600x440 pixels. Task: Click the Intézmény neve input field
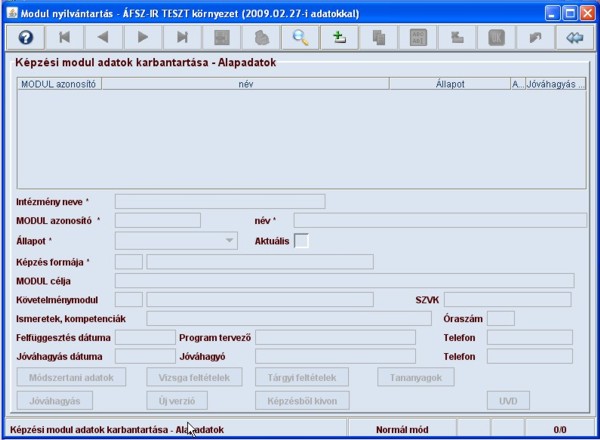[219, 201]
